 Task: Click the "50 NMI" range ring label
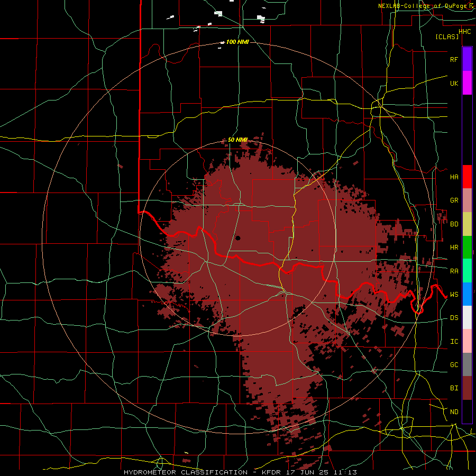point(237,140)
